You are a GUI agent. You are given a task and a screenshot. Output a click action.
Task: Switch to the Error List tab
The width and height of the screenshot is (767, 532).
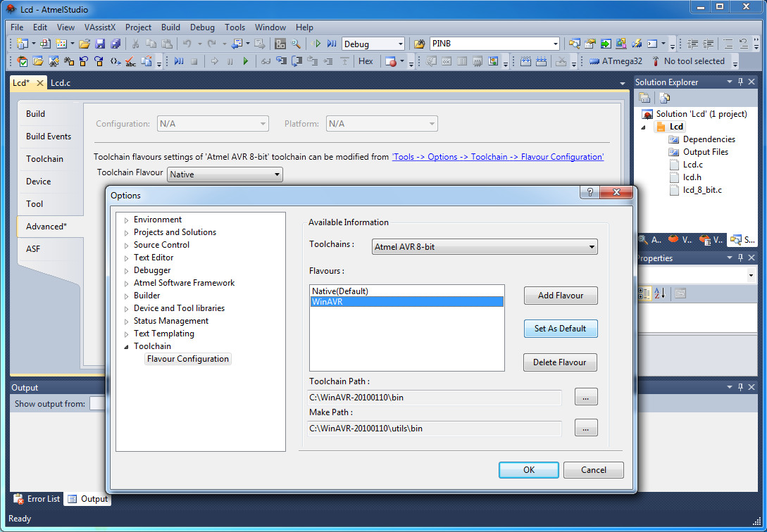click(x=37, y=499)
